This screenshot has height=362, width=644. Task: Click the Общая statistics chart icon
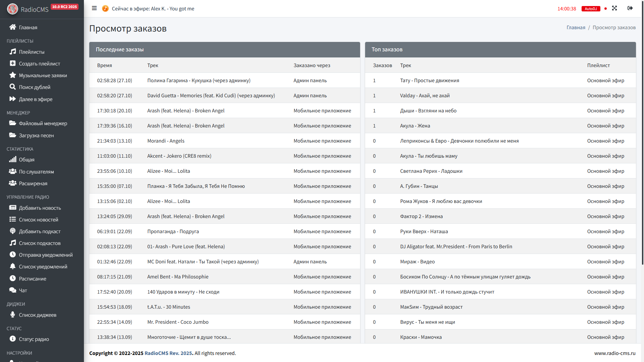(x=13, y=159)
